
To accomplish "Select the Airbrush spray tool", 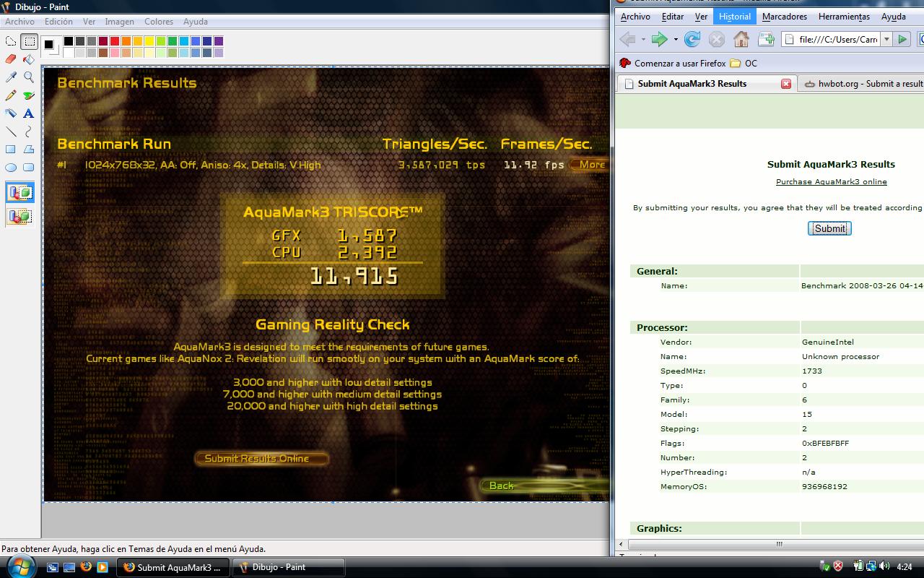I will pos(11,113).
